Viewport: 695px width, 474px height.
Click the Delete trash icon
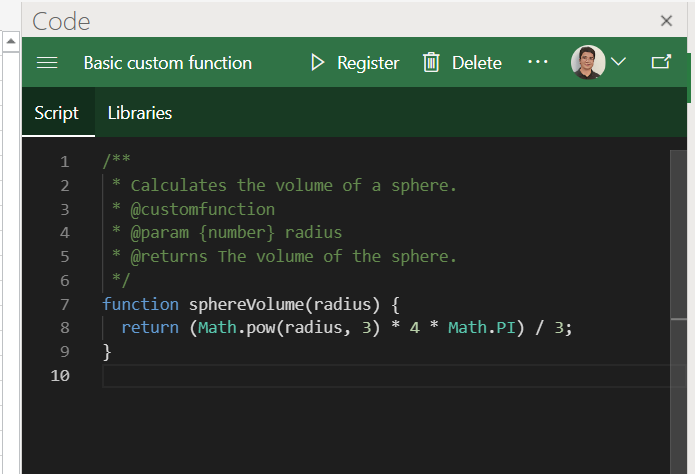pos(432,63)
